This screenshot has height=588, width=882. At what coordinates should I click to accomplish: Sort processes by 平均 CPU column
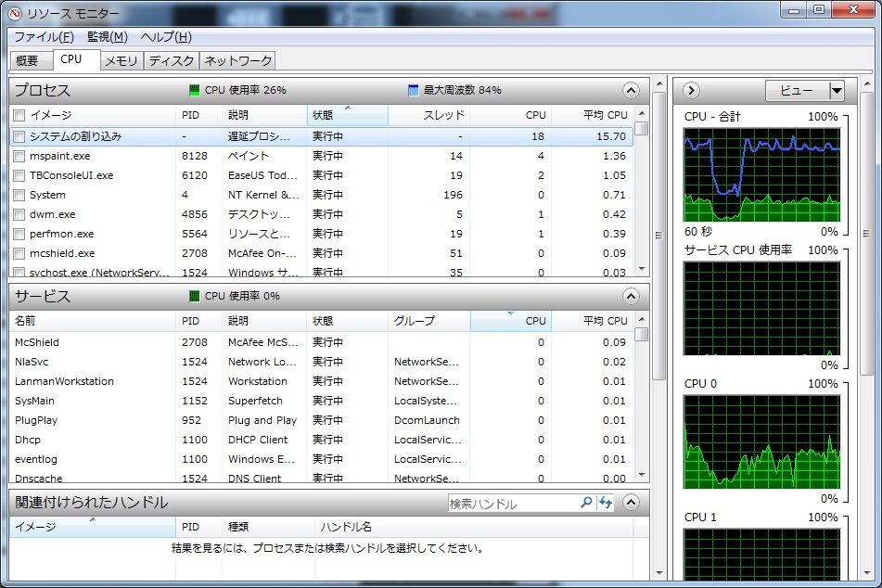(x=592, y=115)
